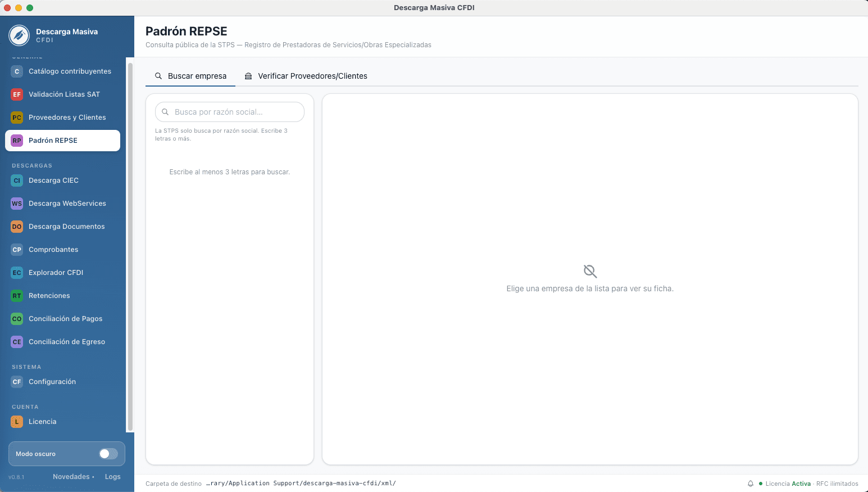Image resolution: width=868 pixels, height=492 pixels.
Task: Click the Explorador CFDI "EC" icon
Action: (x=17, y=273)
